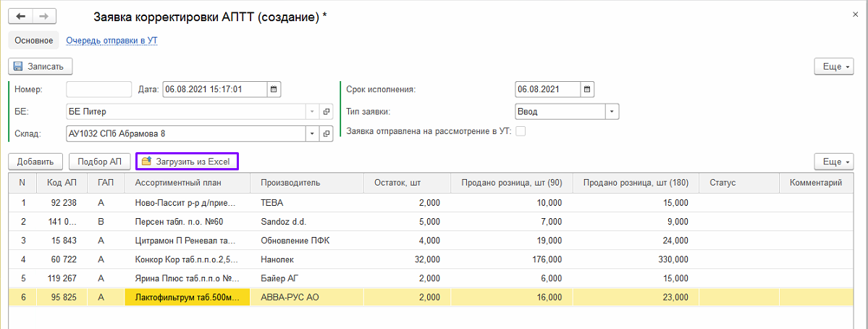Click into the Номер input field

[x=98, y=89]
